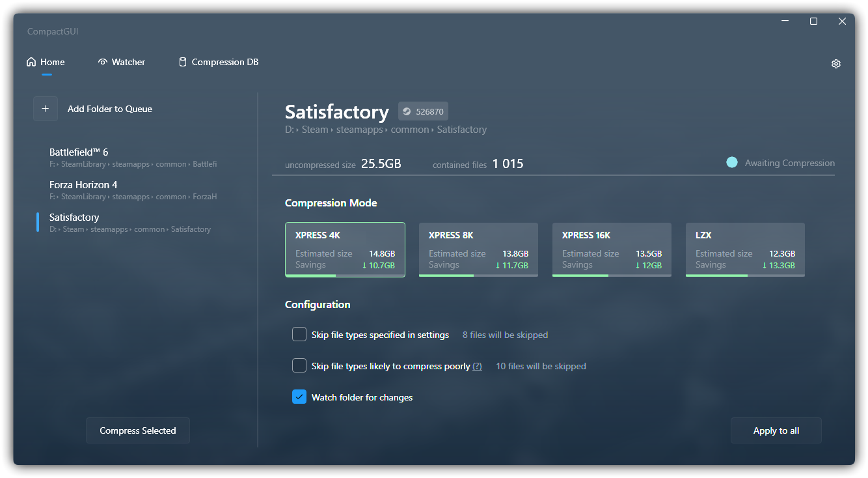
Task: Open the Compression DB tab
Action: (219, 62)
